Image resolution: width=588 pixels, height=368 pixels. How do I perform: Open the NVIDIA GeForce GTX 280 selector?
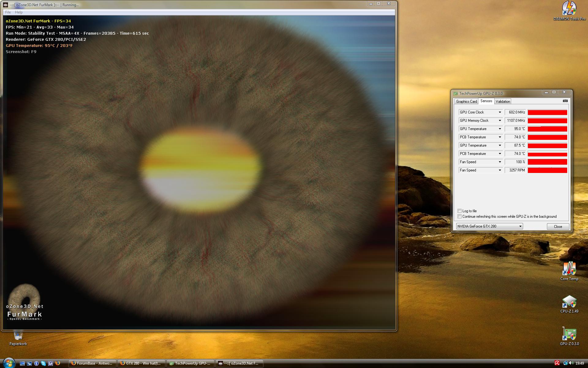489,226
